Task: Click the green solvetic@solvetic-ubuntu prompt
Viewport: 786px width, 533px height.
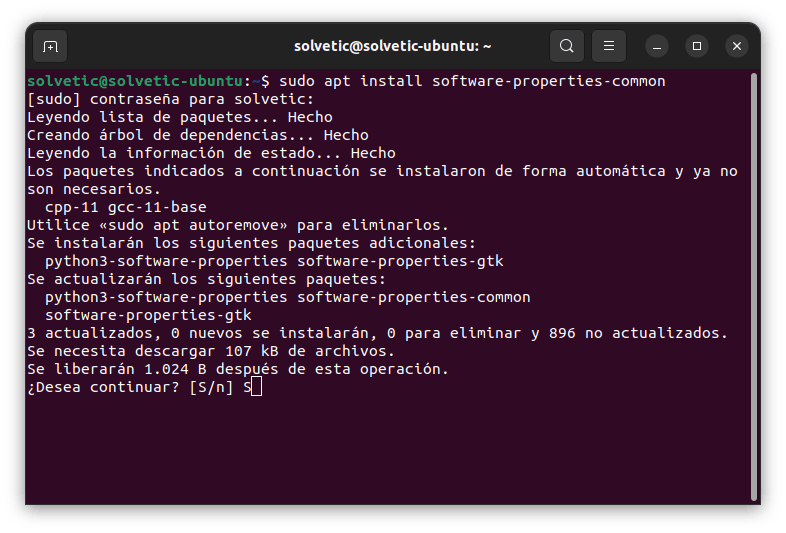Action: tap(135, 81)
